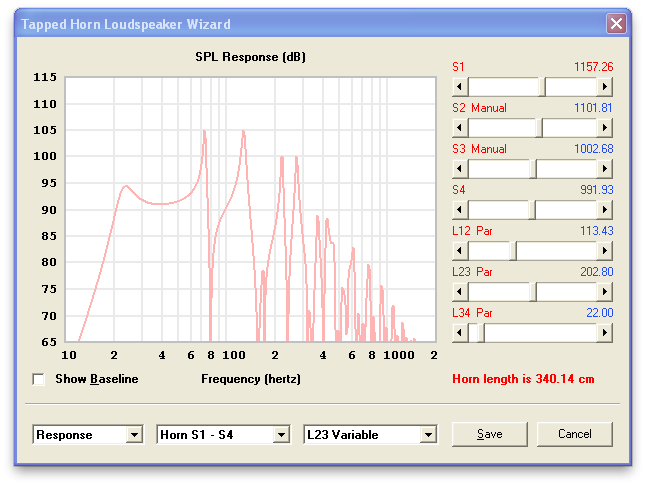This screenshot has height=486, width=646.
Task: Click the L34 Par slider thumb
Action: pyautogui.click(x=480, y=333)
